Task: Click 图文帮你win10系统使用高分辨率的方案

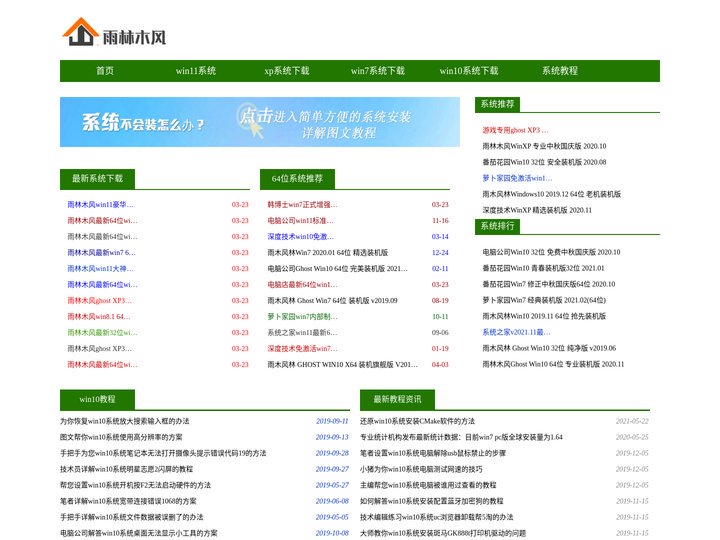Action: 121,437
